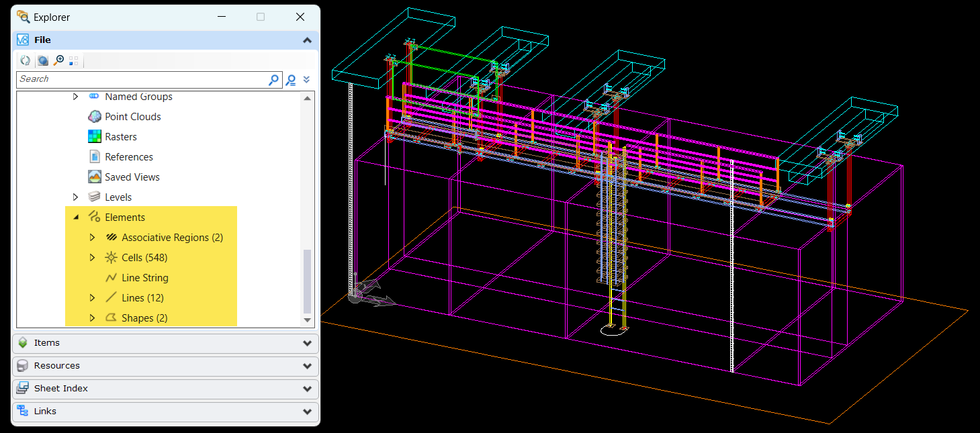Screen dimensions: 980x433
Task: Select the References node
Action: coord(128,157)
